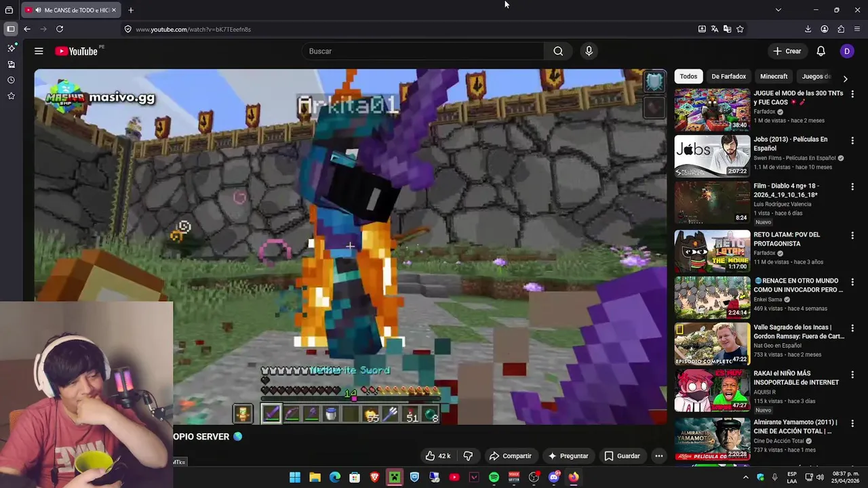Open Microsoft Edge from the taskbar
Screen dimensions: 868x488
(335, 477)
